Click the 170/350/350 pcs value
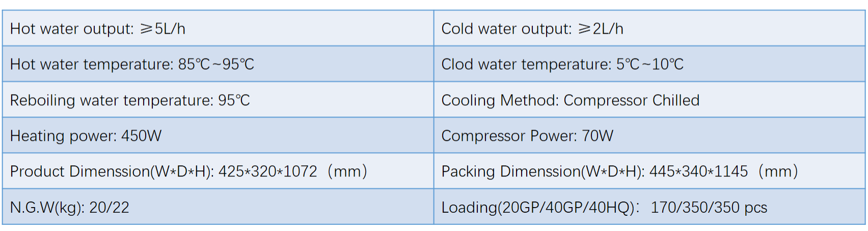Image resolution: width=868 pixels, height=231 pixels. (x=709, y=208)
